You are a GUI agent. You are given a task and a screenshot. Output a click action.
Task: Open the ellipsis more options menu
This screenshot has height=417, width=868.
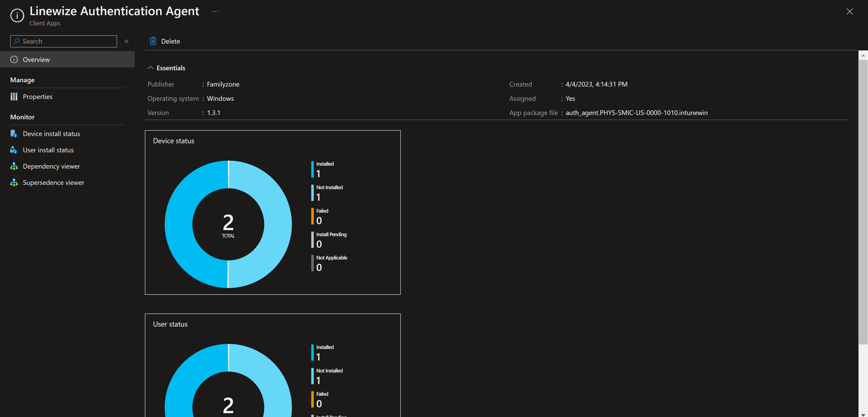click(x=216, y=11)
